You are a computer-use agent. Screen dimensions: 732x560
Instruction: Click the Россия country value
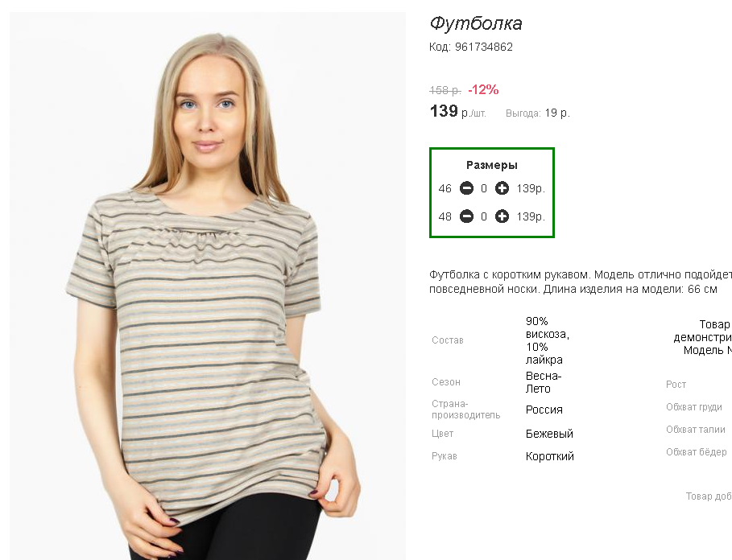point(544,410)
